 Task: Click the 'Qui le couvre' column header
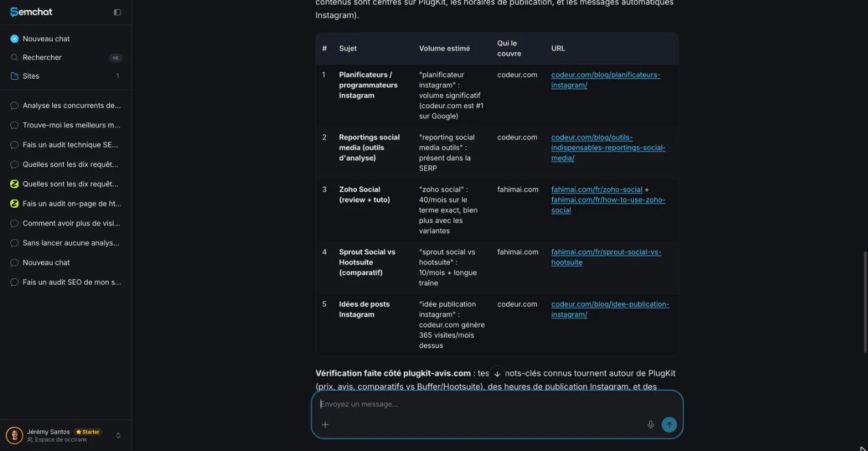pos(509,48)
